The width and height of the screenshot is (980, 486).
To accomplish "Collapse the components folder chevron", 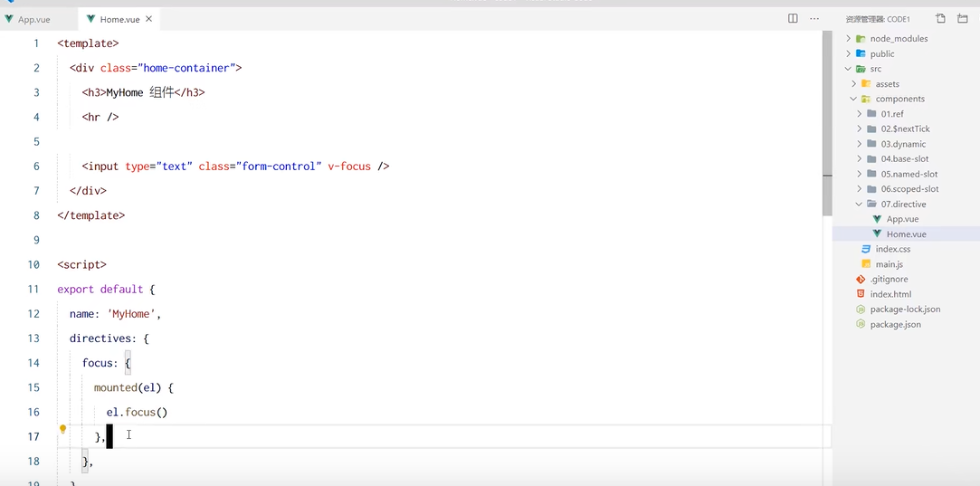I will coord(853,99).
